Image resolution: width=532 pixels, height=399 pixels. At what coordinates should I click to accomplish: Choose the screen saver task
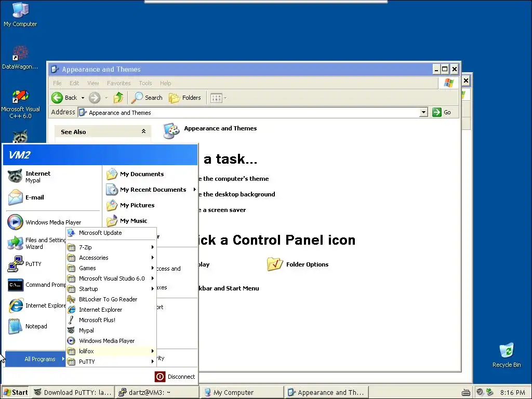[222, 210]
